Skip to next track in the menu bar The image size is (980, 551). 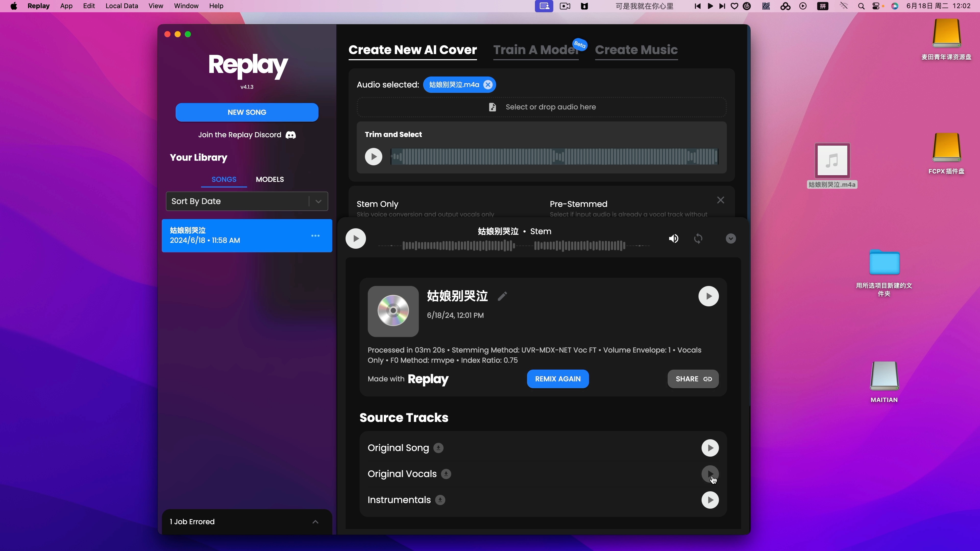(x=722, y=6)
